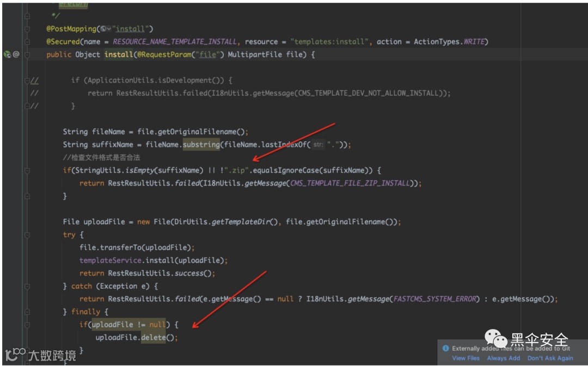Click the Always Add link in notification

pos(503,358)
